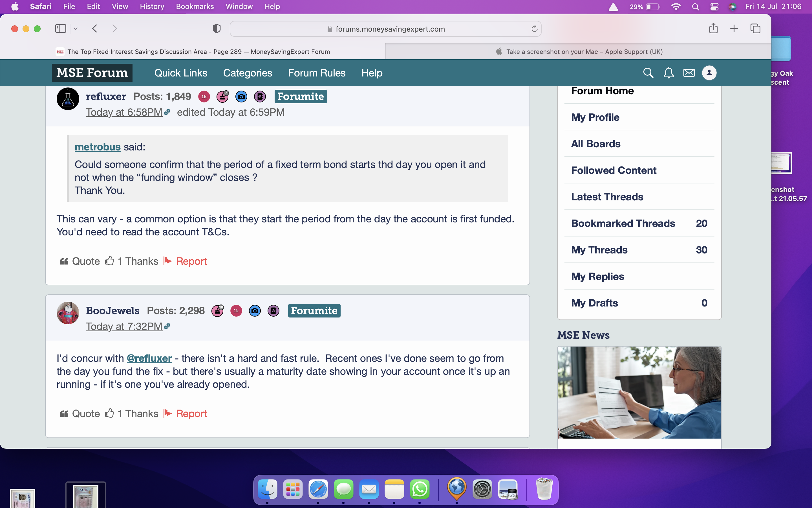Open permalink Today at 6:58PM
This screenshot has width=812, height=508.
(124, 112)
